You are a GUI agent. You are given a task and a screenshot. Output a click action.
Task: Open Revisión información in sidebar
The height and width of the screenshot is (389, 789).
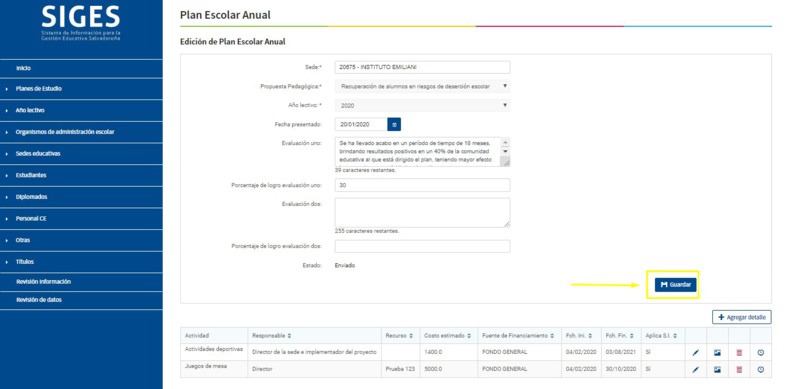(x=81, y=282)
